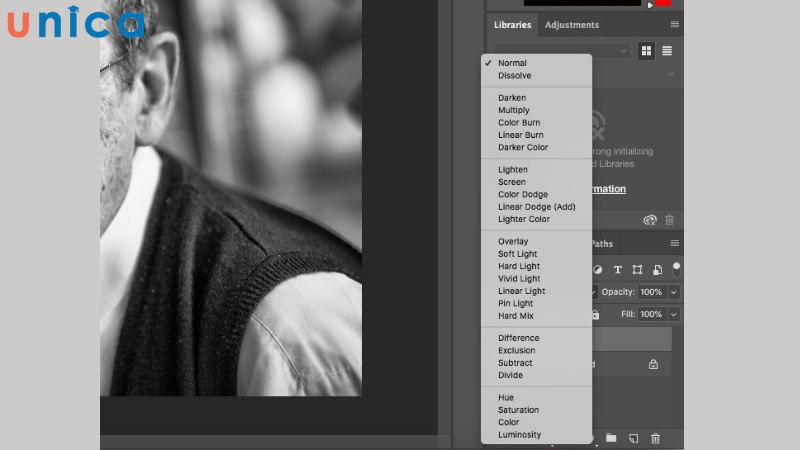The height and width of the screenshot is (450, 800).
Task: Click the Libraries panel trash icon
Action: pos(669,220)
